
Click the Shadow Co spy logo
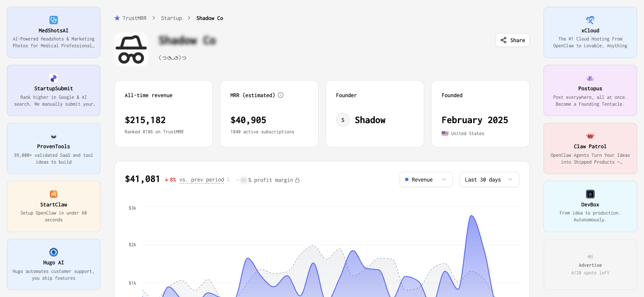pos(131,49)
